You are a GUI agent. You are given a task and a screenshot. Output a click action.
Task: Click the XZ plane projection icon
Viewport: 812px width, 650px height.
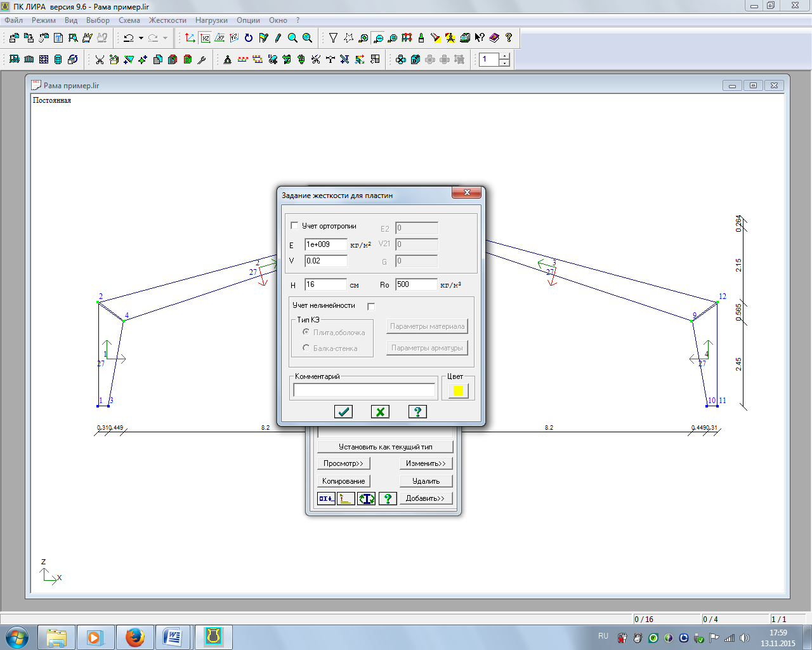click(x=206, y=38)
